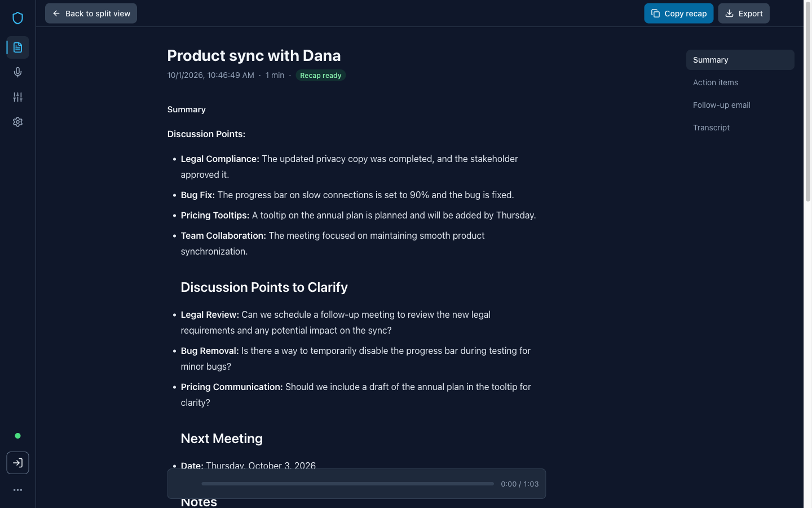Seek on the audio playback progress bar

click(347, 484)
